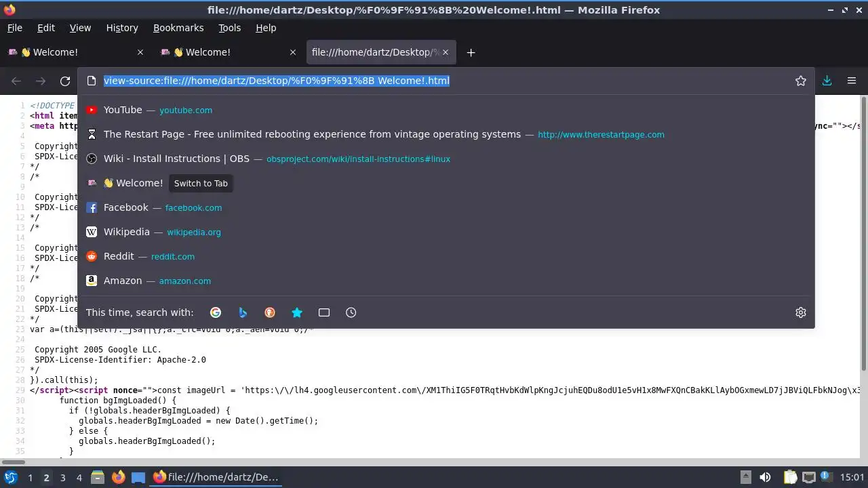868x488 pixels.
Task: Close the second Welcome! tab
Action: [293, 52]
